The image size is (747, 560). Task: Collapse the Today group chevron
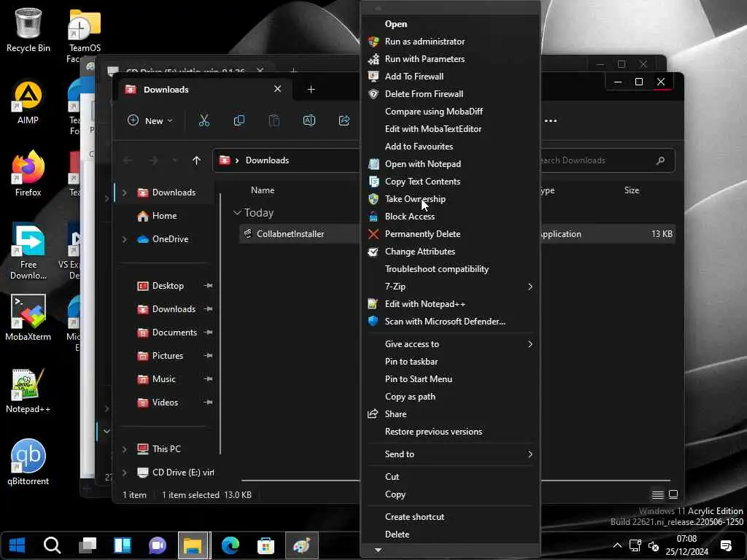click(237, 212)
